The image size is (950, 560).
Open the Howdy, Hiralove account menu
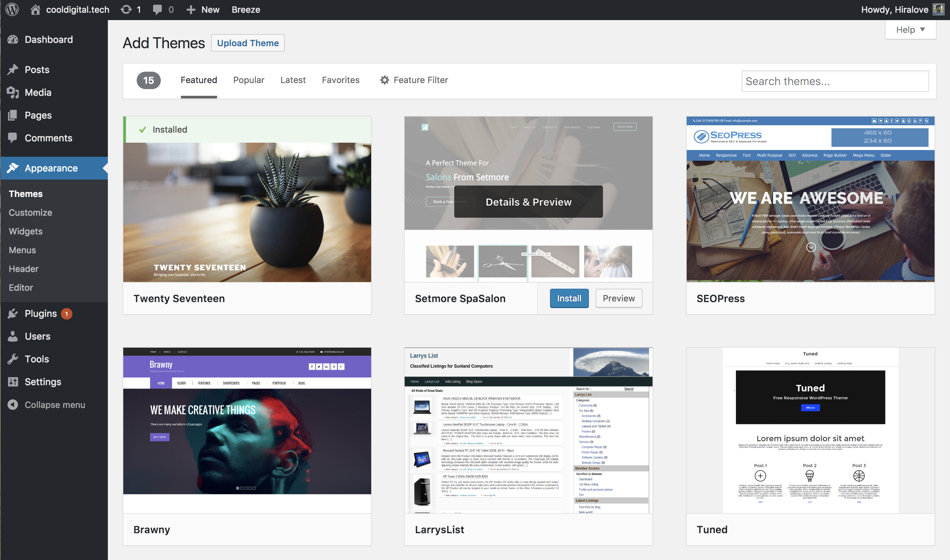[x=902, y=9]
